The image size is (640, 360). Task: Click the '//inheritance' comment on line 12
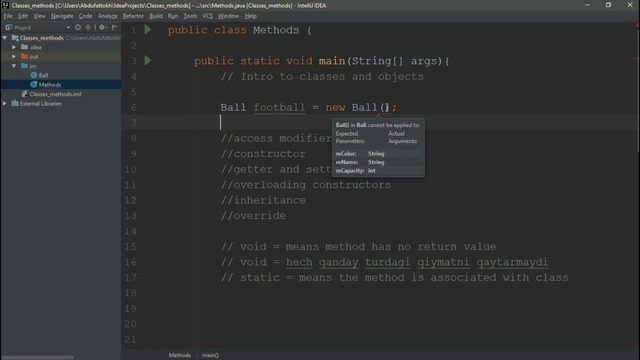coord(263,200)
